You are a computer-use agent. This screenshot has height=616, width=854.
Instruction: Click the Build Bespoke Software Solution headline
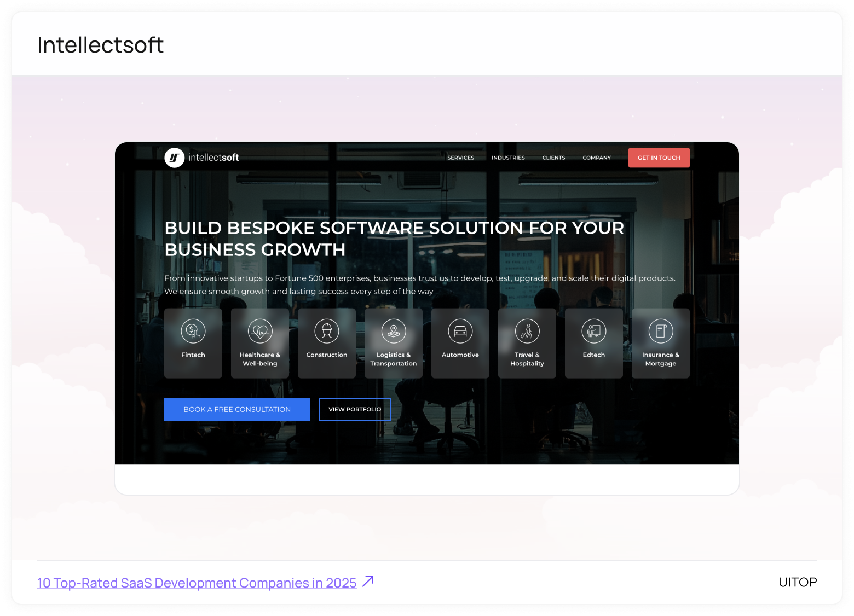[394, 239]
